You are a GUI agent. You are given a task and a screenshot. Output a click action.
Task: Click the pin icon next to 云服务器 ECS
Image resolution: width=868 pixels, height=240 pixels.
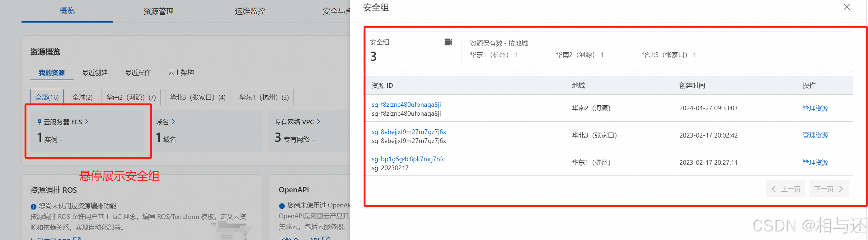[x=39, y=122]
